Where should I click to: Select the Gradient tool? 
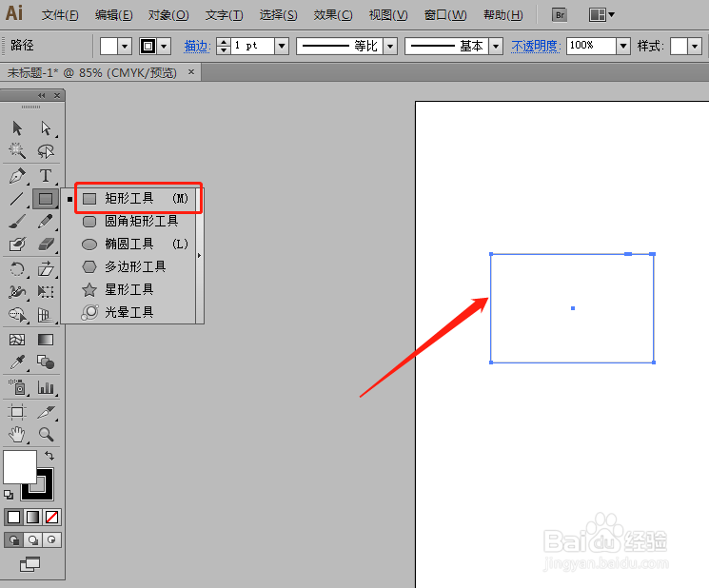46,340
